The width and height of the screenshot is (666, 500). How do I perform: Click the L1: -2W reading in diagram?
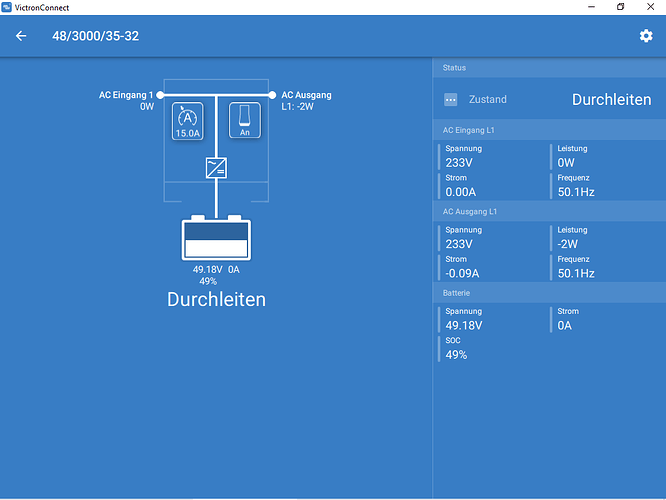[297, 107]
